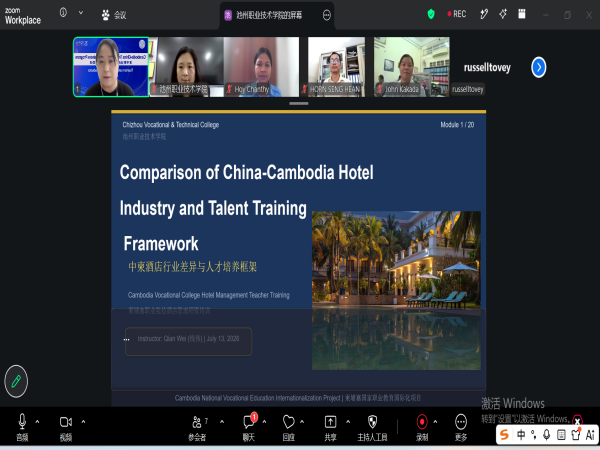Expand reactions options arrow
600x450 pixels.
(x=302, y=422)
